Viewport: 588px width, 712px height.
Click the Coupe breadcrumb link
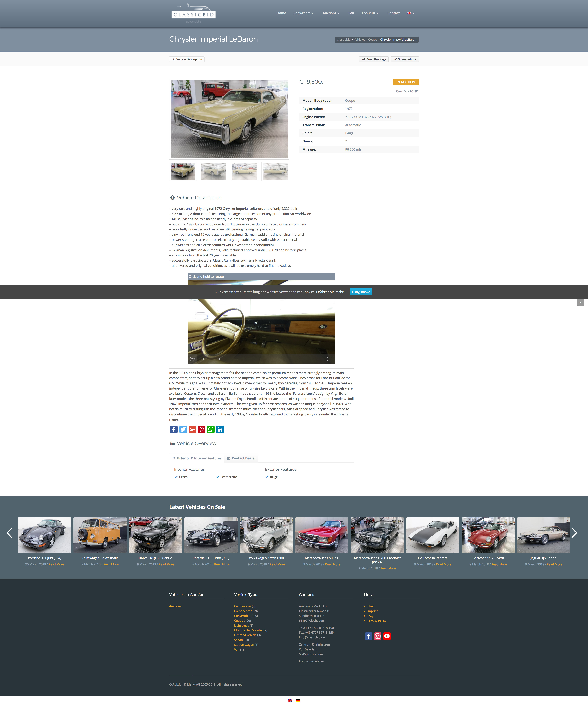pos(373,40)
